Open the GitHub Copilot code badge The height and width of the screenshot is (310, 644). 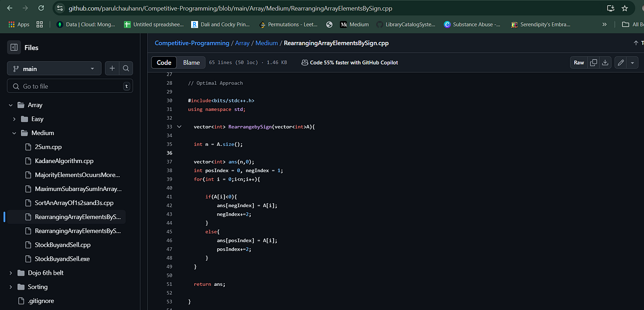(349, 62)
